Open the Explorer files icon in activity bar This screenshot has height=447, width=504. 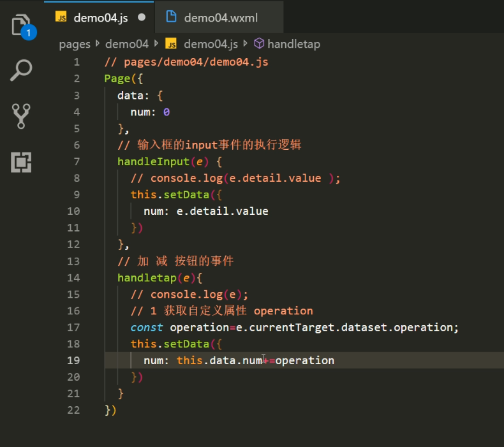click(x=21, y=25)
